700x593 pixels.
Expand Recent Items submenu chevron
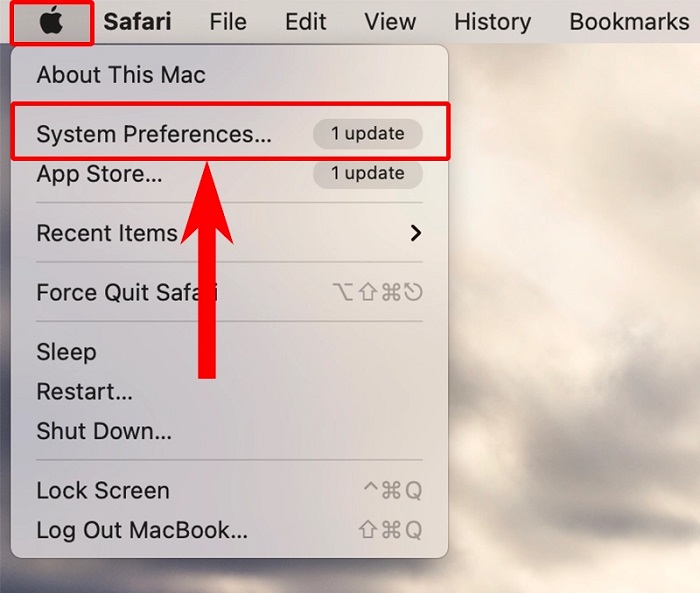click(416, 233)
